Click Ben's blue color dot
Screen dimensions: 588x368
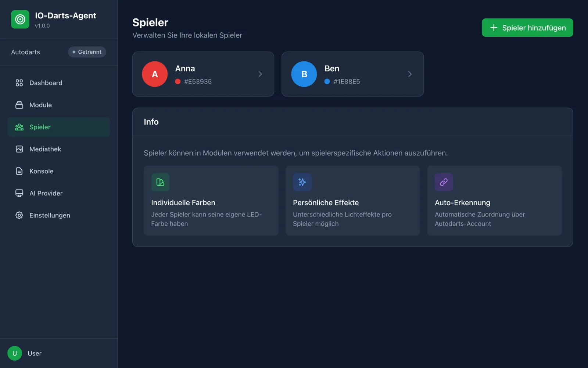tap(327, 81)
